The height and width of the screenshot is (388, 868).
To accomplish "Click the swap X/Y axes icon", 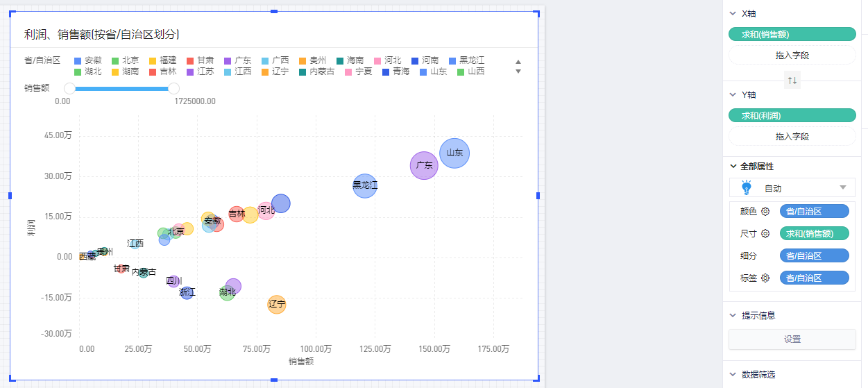I will pyautogui.click(x=792, y=81).
